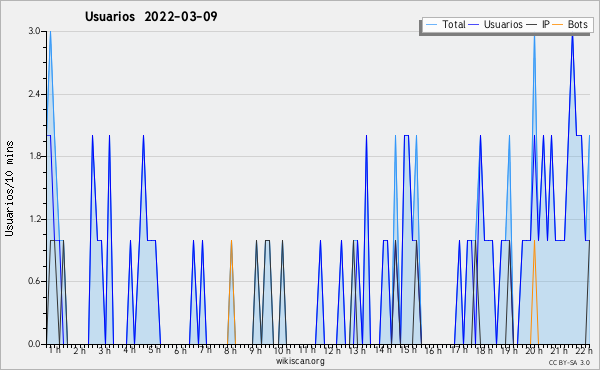Click the '19 h' x-axis label
This screenshot has width=600, height=370.
pyautogui.click(x=509, y=350)
